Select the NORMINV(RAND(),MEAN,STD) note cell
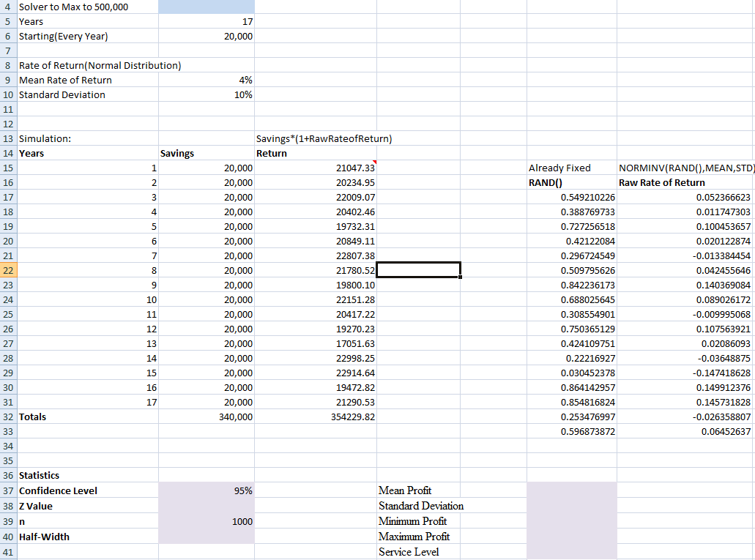 coord(686,168)
